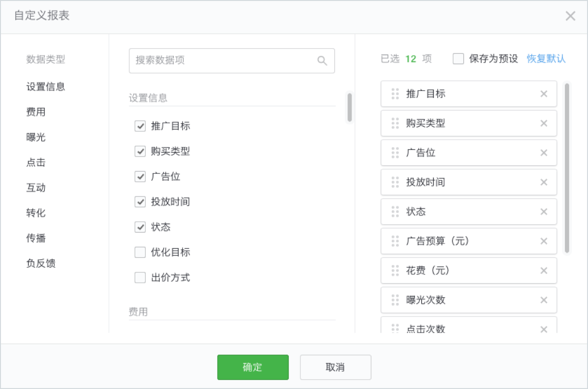Toggle 保存为预设 checkbox

click(x=458, y=59)
